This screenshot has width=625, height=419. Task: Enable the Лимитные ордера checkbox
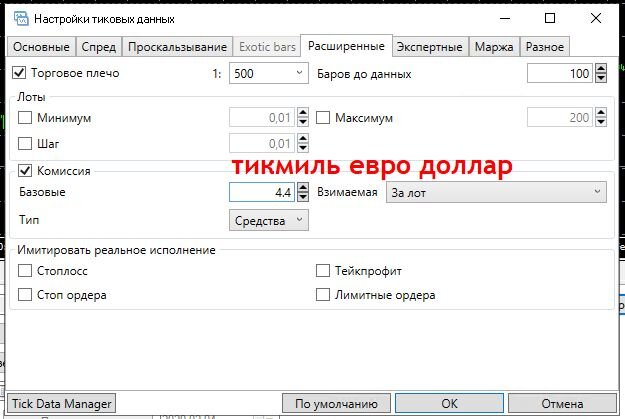322,295
